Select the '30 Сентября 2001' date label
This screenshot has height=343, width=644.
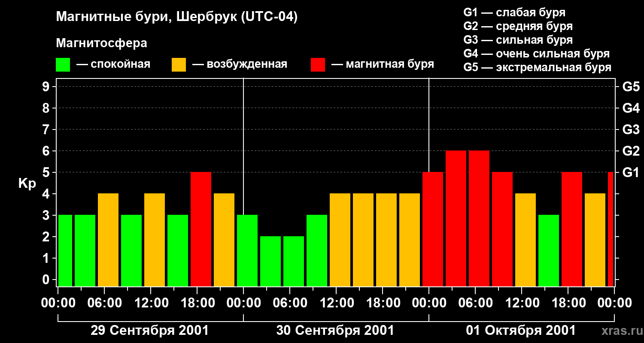335,331
